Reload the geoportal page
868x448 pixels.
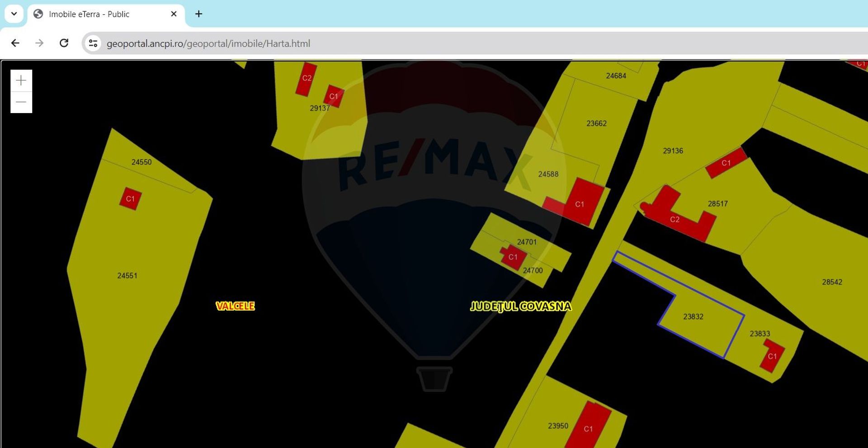64,43
